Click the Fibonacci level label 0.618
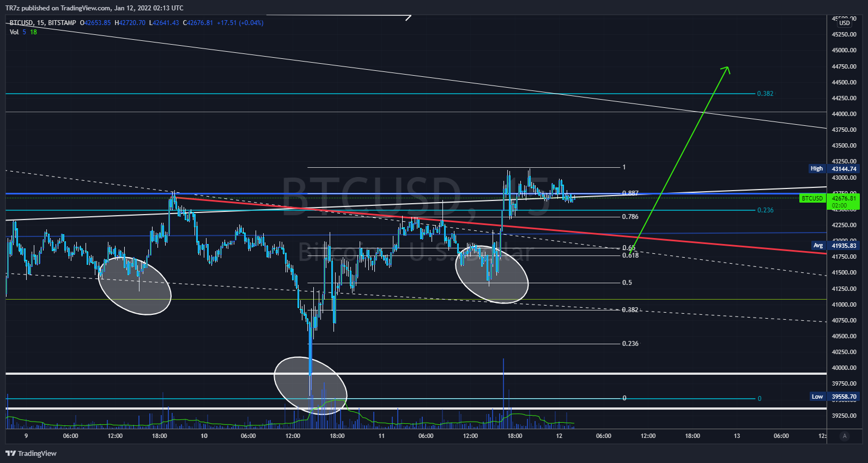The width and height of the screenshot is (868, 463). click(630, 255)
